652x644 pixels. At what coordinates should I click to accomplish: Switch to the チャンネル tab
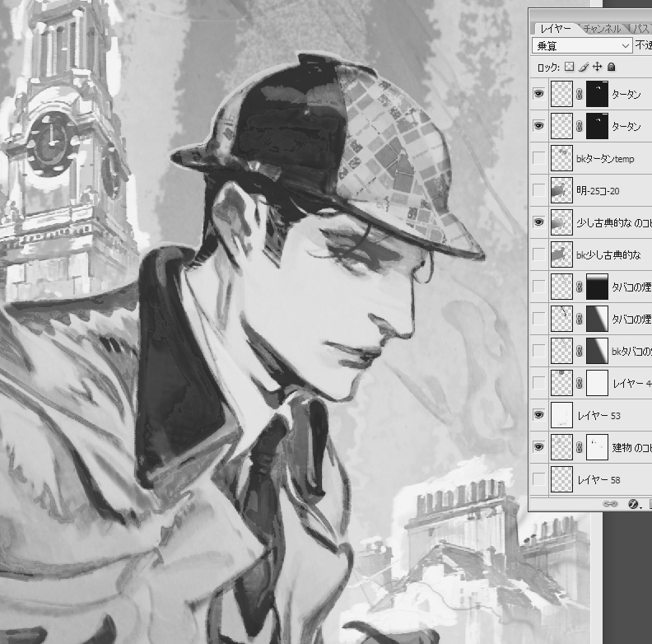(x=602, y=28)
